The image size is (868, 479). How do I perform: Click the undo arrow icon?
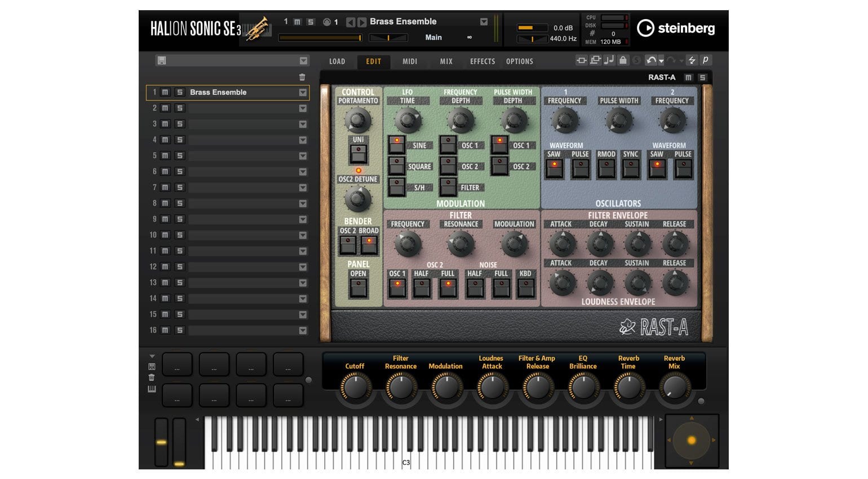tap(651, 60)
